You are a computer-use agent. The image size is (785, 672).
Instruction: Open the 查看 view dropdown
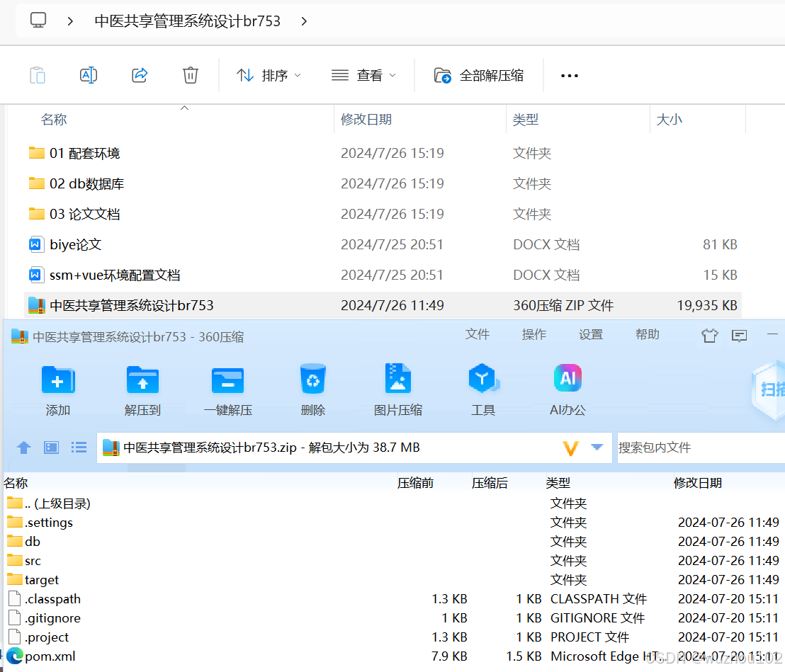coord(363,76)
